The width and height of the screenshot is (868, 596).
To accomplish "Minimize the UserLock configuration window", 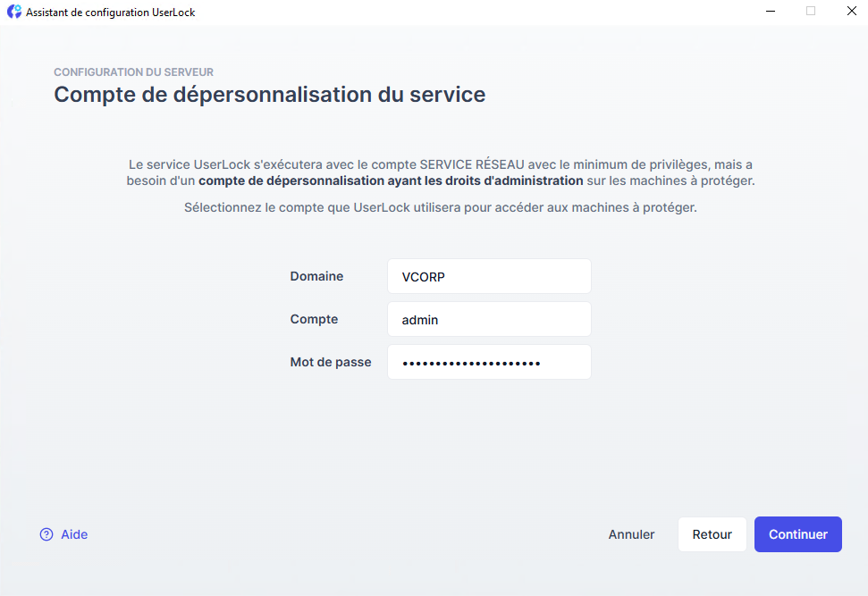I will click(x=771, y=12).
